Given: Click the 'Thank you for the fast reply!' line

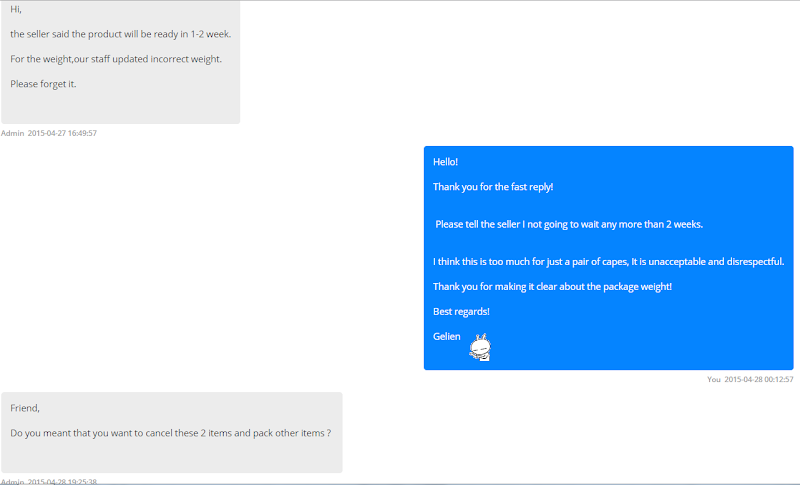Looking at the screenshot, I should [493, 187].
